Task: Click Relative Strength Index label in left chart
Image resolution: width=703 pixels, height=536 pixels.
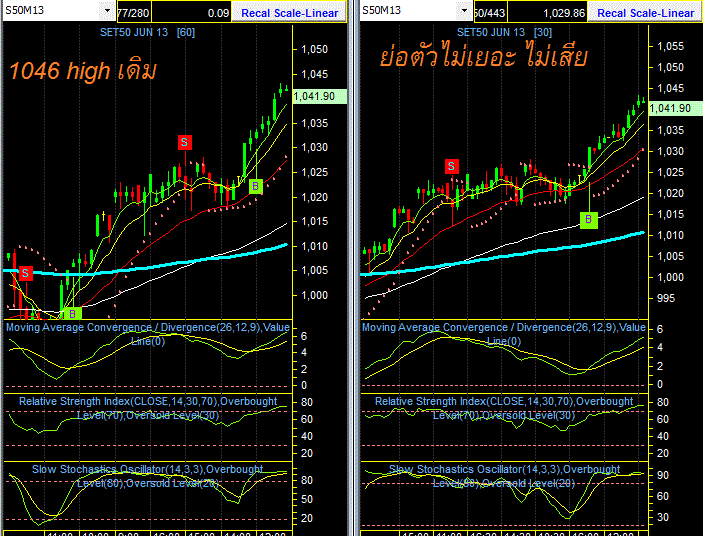Action: (148, 408)
